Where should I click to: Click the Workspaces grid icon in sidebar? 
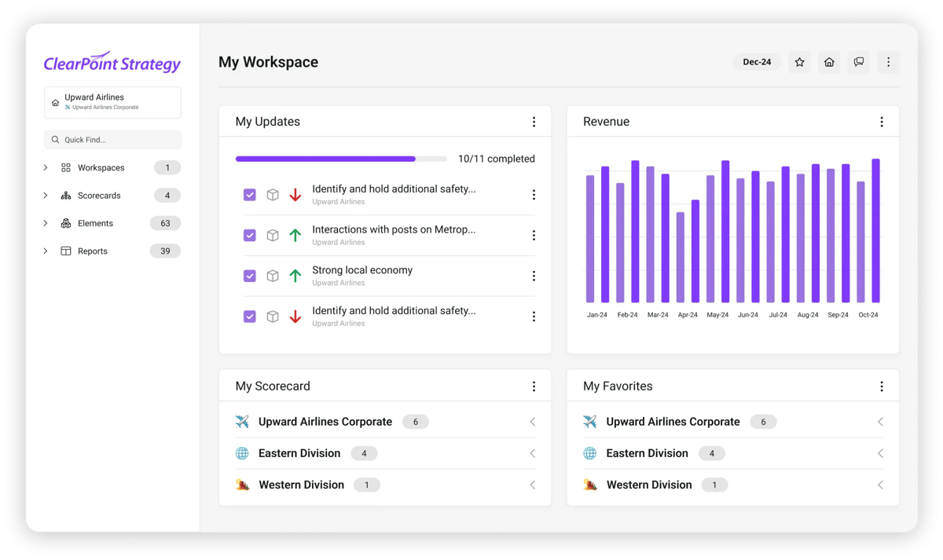pos(66,168)
